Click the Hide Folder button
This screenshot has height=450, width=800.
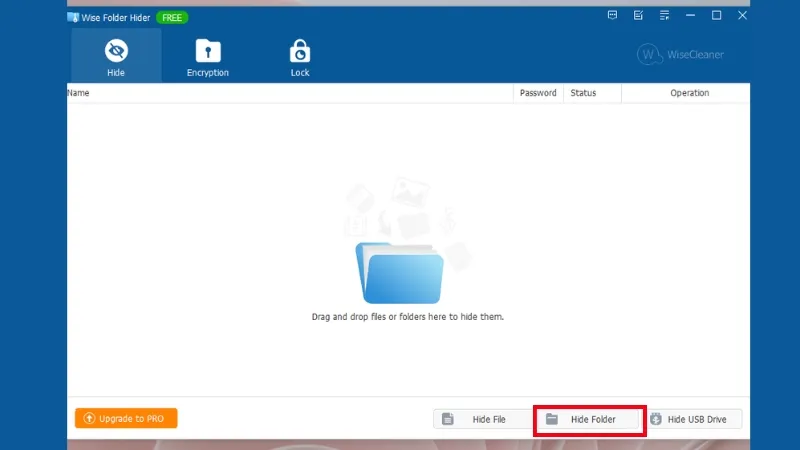(588, 419)
